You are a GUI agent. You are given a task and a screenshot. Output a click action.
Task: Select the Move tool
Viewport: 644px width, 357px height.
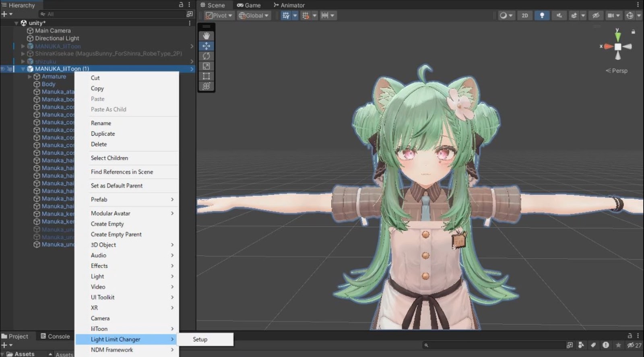click(x=206, y=46)
